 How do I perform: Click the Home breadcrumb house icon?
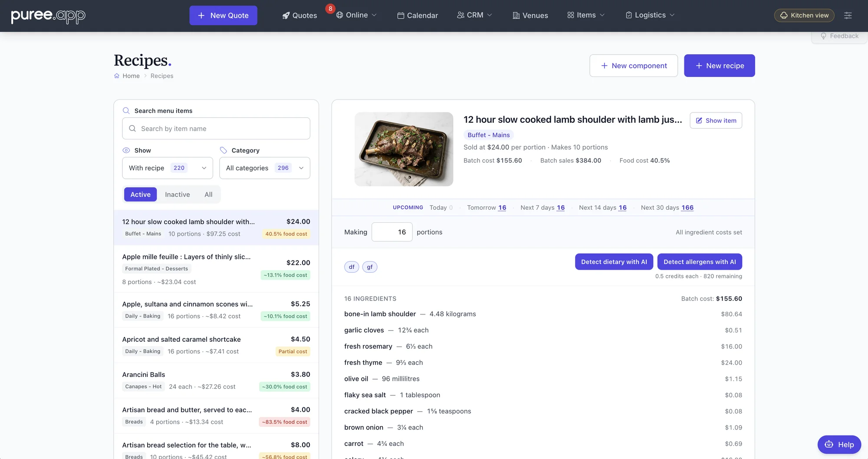point(117,76)
